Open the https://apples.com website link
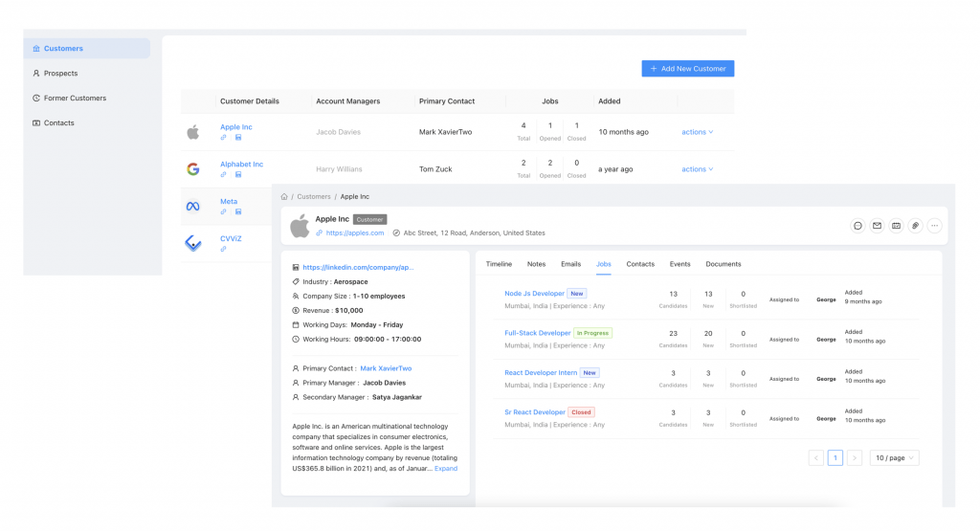 tap(355, 233)
